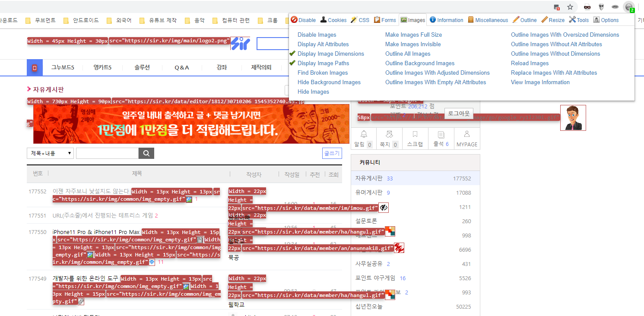
Task: Switch to the Forms tab
Action: click(385, 20)
